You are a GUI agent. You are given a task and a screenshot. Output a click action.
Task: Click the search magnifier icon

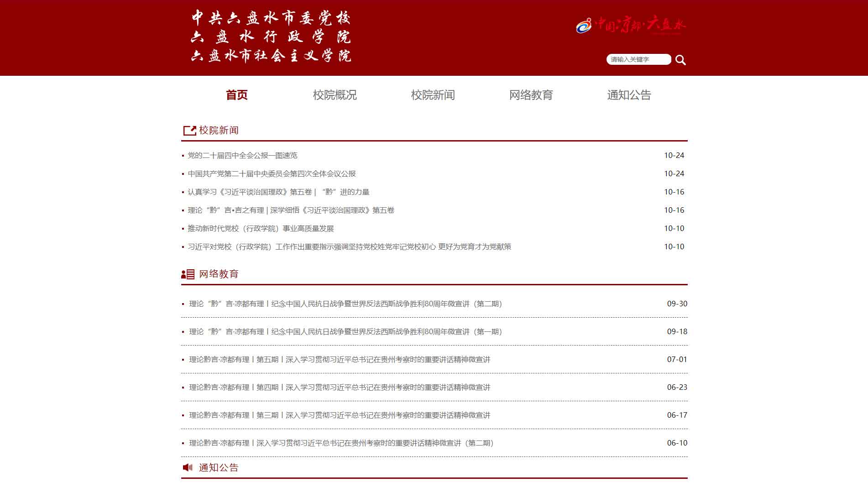pos(680,60)
